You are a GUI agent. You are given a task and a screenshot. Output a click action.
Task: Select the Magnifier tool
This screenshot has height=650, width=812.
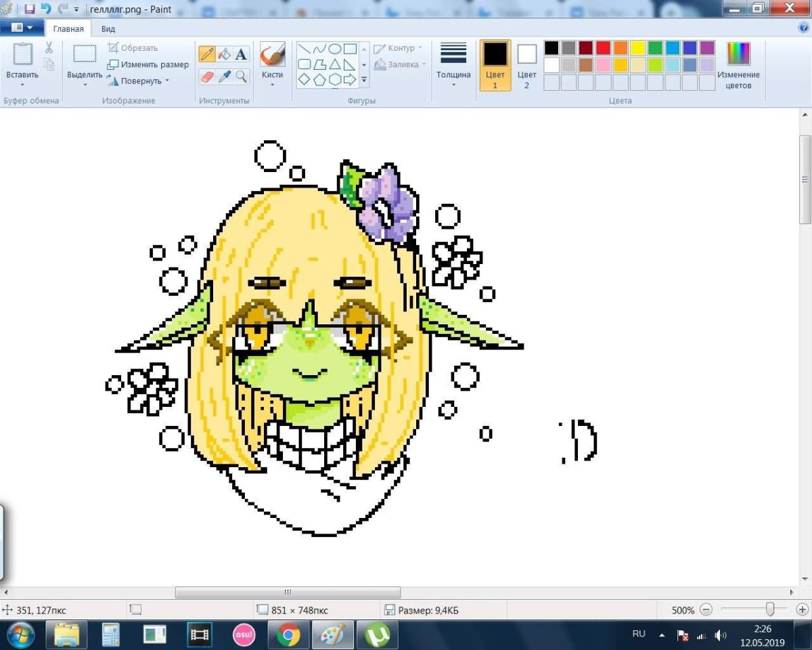pos(241,76)
